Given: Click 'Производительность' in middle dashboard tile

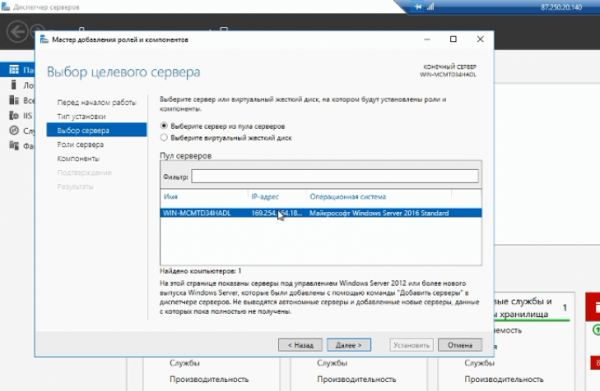Looking at the screenshot, I should [356, 379].
